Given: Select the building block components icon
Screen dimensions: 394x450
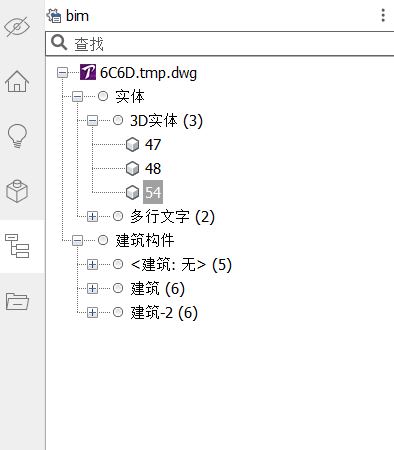Looking at the screenshot, I should (17, 191).
